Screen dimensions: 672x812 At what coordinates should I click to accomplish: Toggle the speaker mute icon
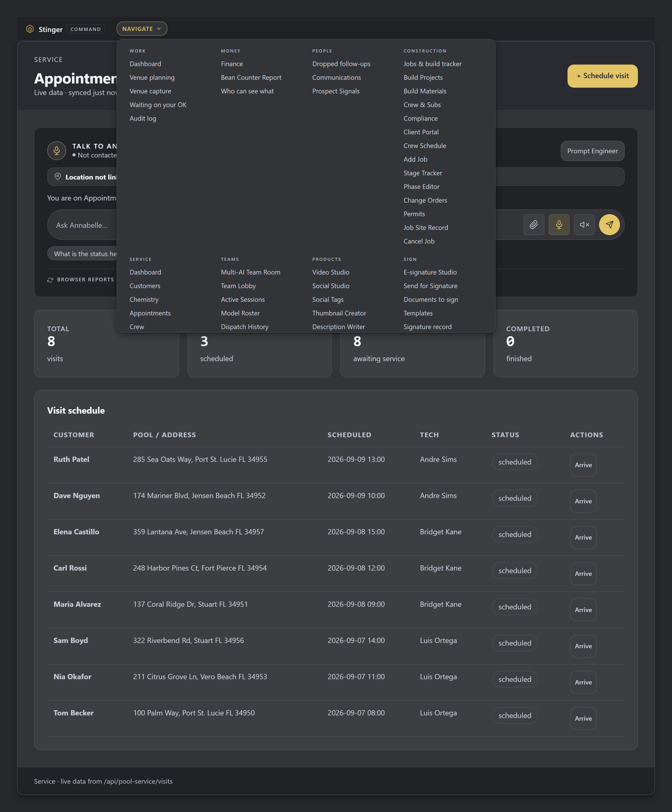pyautogui.click(x=584, y=225)
